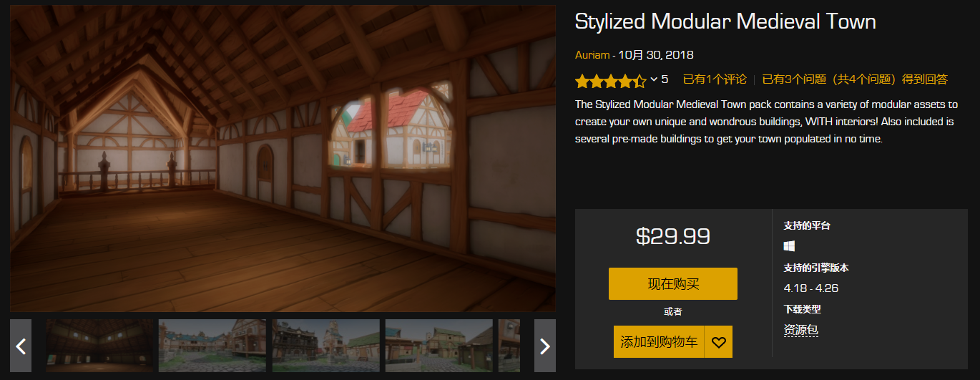
Task: Expand the rating breakdown chevron
Action: point(653,79)
